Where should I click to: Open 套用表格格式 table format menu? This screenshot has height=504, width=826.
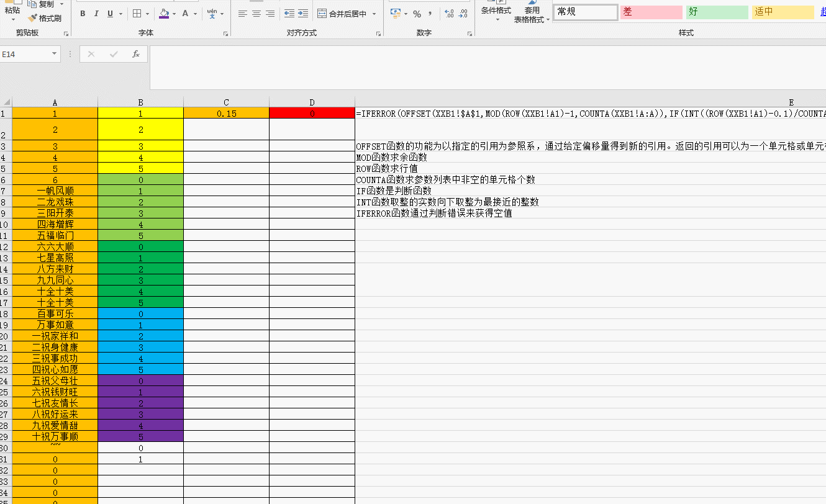pyautogui.click(x=532, y=12)
